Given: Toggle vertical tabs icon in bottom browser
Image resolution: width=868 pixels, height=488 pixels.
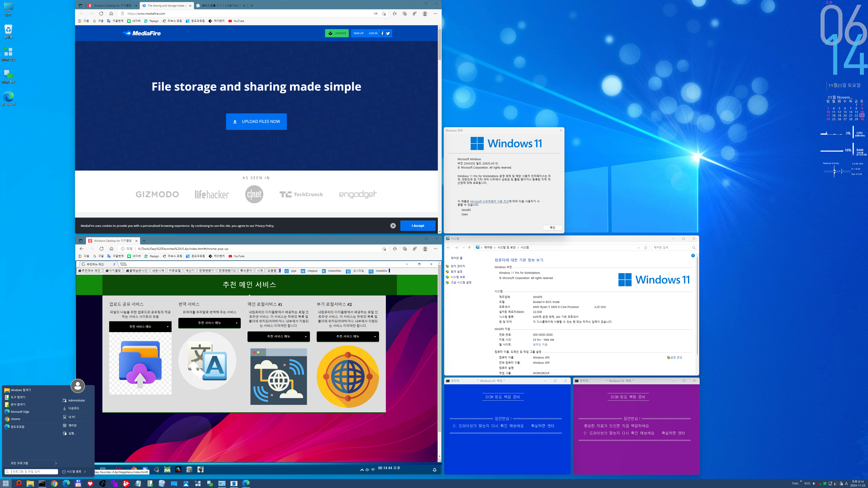Looking at the screenshot, I should pos(80,241).
